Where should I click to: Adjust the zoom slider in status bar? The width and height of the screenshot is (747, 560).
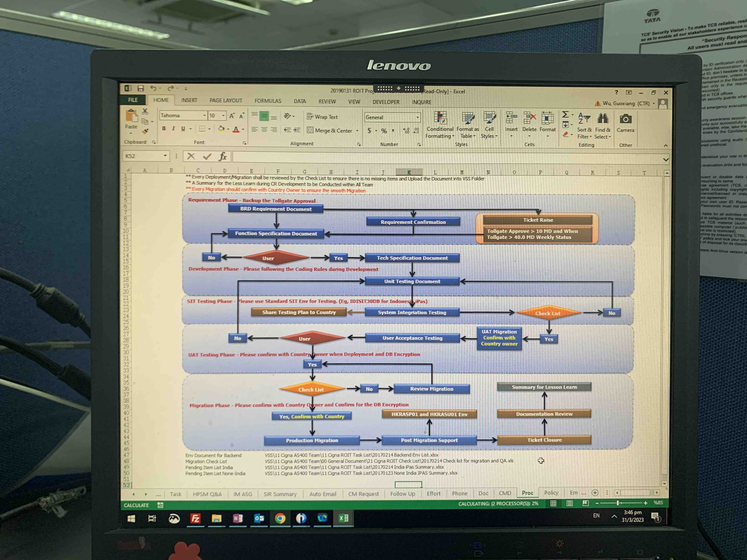tap(618, 503)
